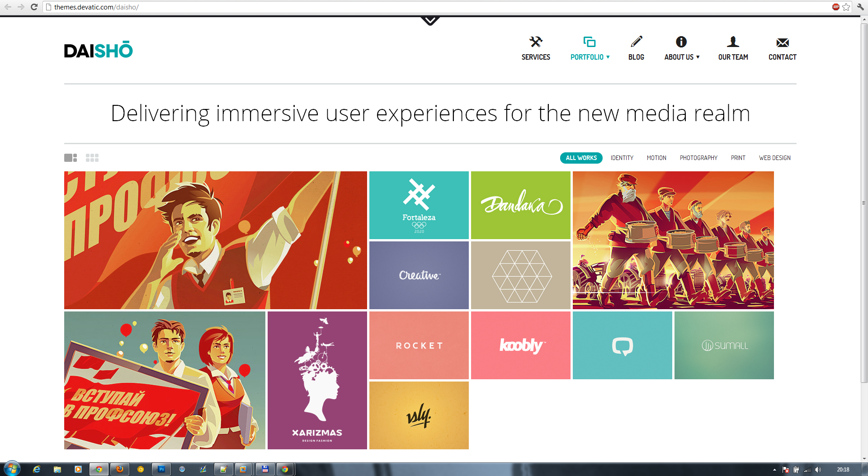Viewport: 868px width, 476px height.
Task: Expand the About Us dropdown arrow
Action: (x=698, y=57)
